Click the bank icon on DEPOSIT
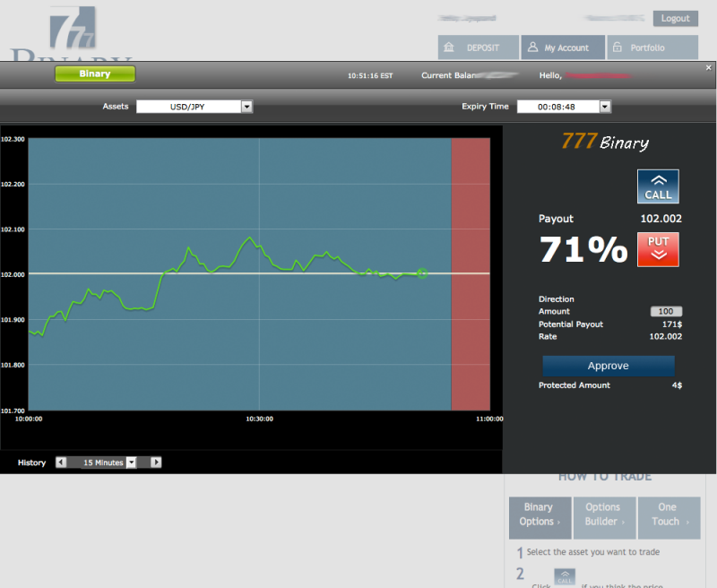Viewport: 717px width, 588px height. pyautogui.click(x=448, y=48)
